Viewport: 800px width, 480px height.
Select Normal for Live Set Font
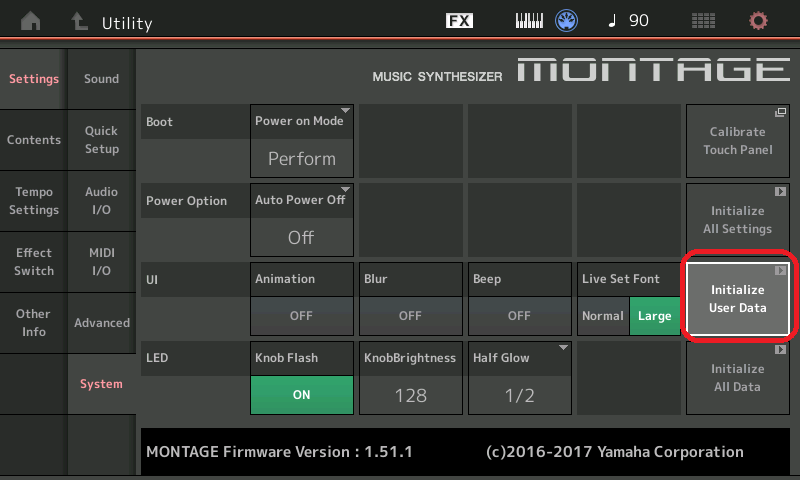[x=603, y=316]
